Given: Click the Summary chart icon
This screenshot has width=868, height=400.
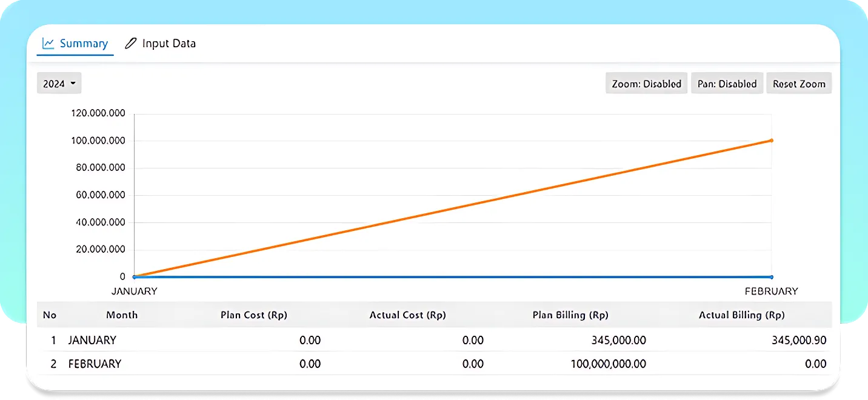Looking at the screenshot, I should click(48, 44).
